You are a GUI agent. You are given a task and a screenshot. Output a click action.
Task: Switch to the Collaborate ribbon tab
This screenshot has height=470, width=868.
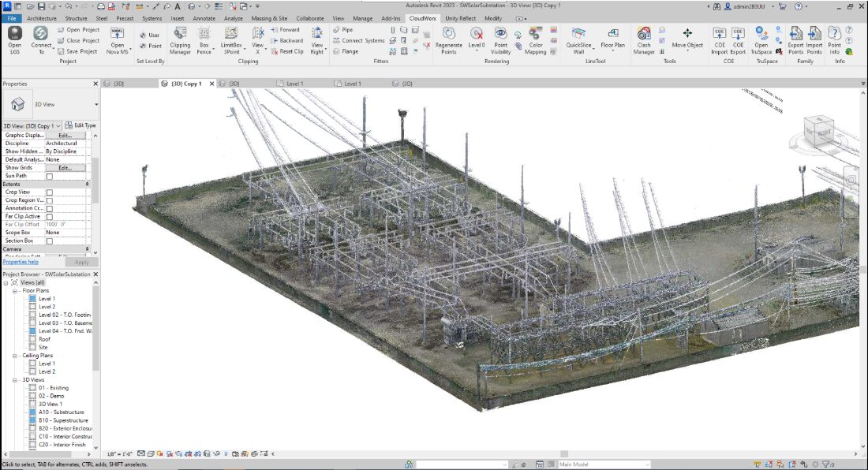(x=310, y=18)
